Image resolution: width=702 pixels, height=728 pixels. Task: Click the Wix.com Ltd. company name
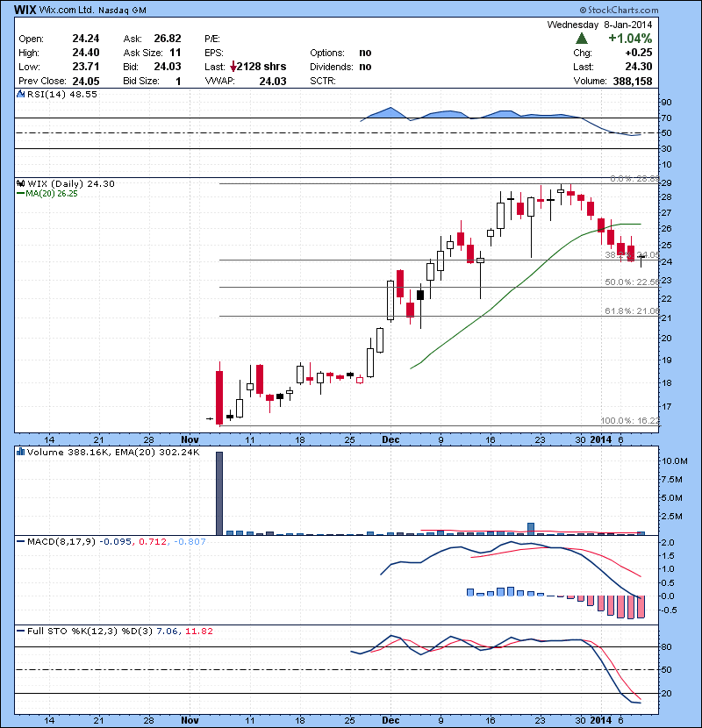coord(67,10)
